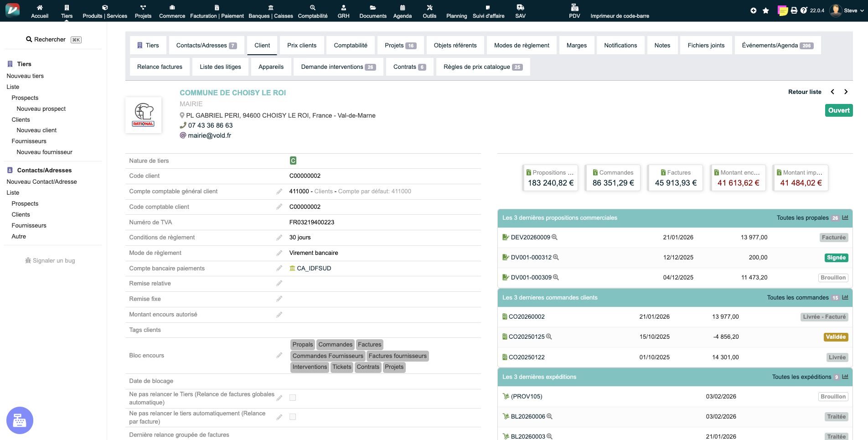The width and height of the screenshot is (868, 440).
Task: Open statistics chart icon for propales
Action: (845, 218)
